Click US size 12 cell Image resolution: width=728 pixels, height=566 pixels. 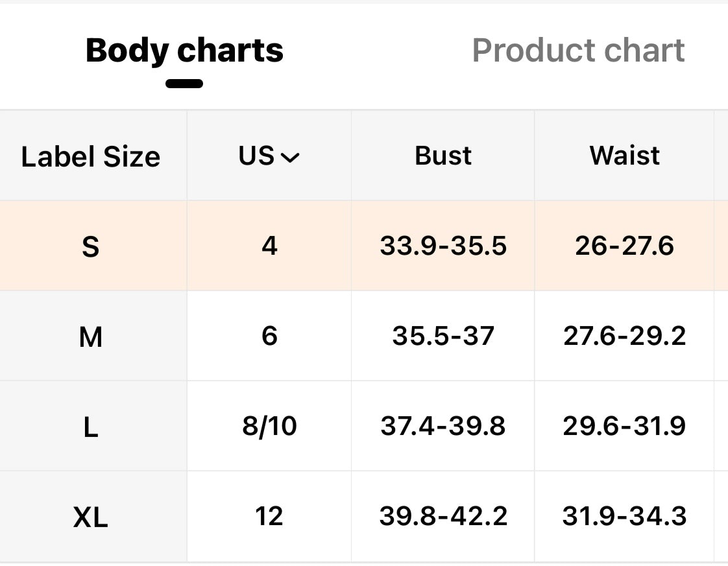(269, 517)
